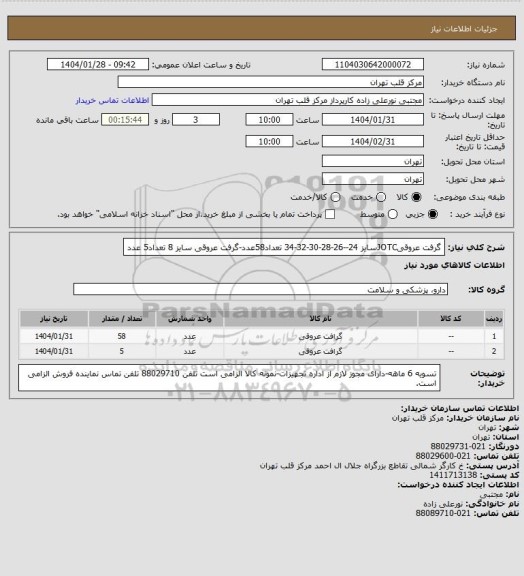The width and height of the screenshot is (524, 576).
Task: Click the remaining days field showing 3
Action: tap(196, 120)
